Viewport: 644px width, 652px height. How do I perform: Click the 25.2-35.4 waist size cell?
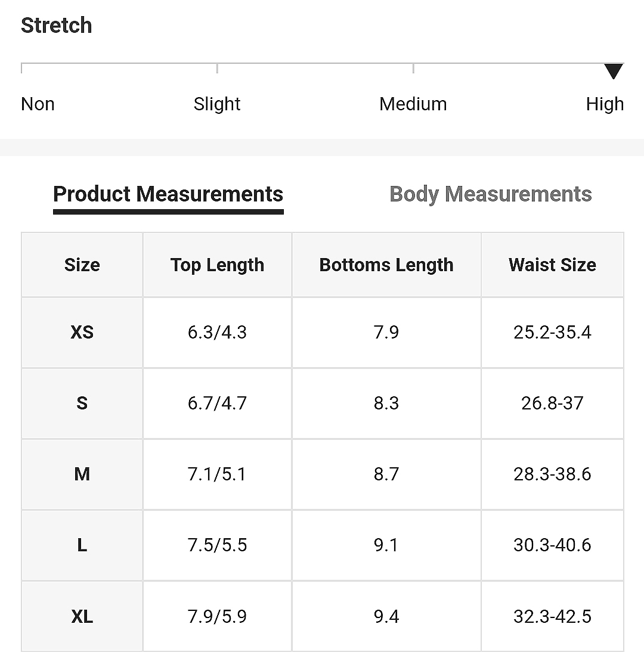[553, 333]
